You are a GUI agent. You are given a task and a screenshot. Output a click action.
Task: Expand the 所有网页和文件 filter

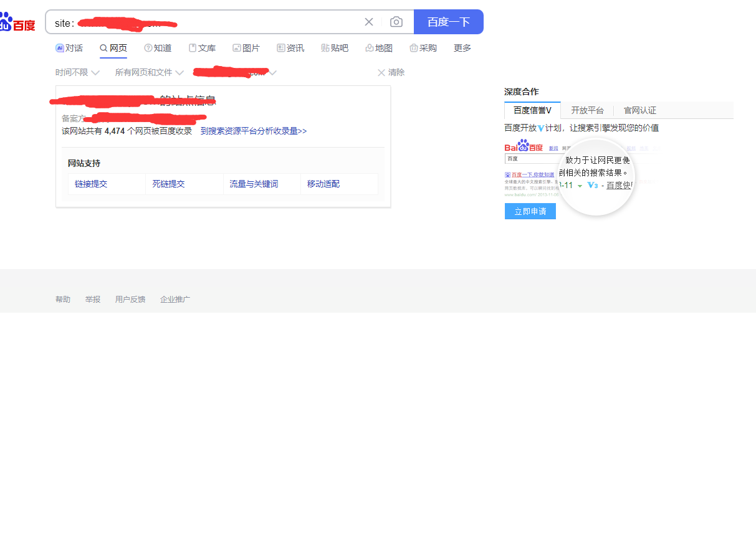point(149,72)
